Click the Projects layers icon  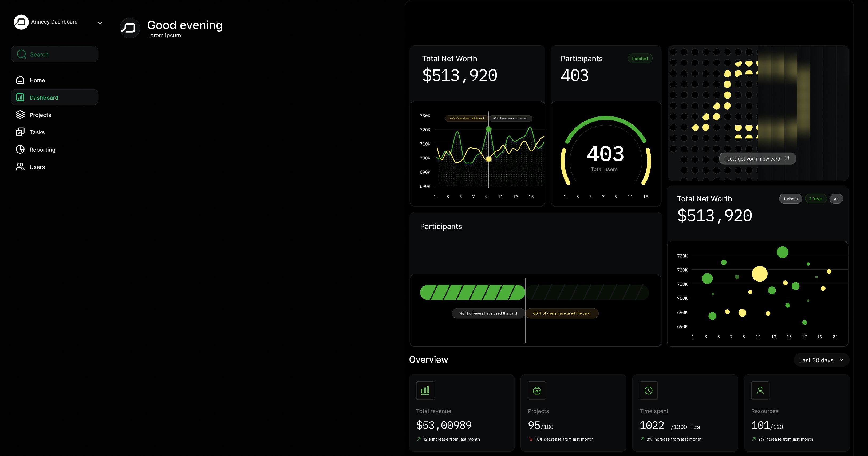[20, 115]
